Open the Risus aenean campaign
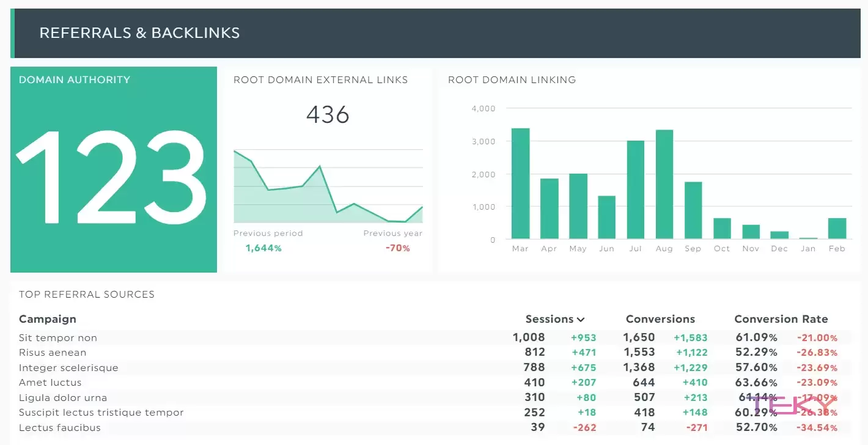 [x=53, y=353]
